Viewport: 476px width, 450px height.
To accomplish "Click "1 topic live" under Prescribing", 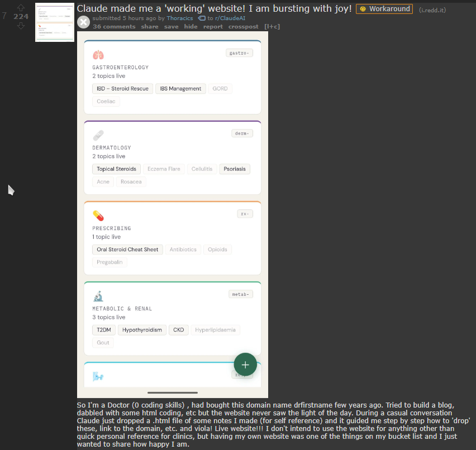I will 107,237.
